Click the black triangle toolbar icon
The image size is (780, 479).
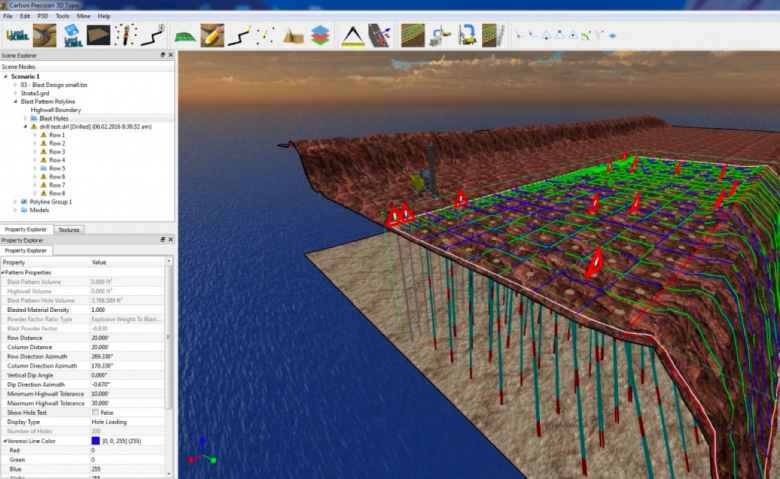tap(352, 36)
